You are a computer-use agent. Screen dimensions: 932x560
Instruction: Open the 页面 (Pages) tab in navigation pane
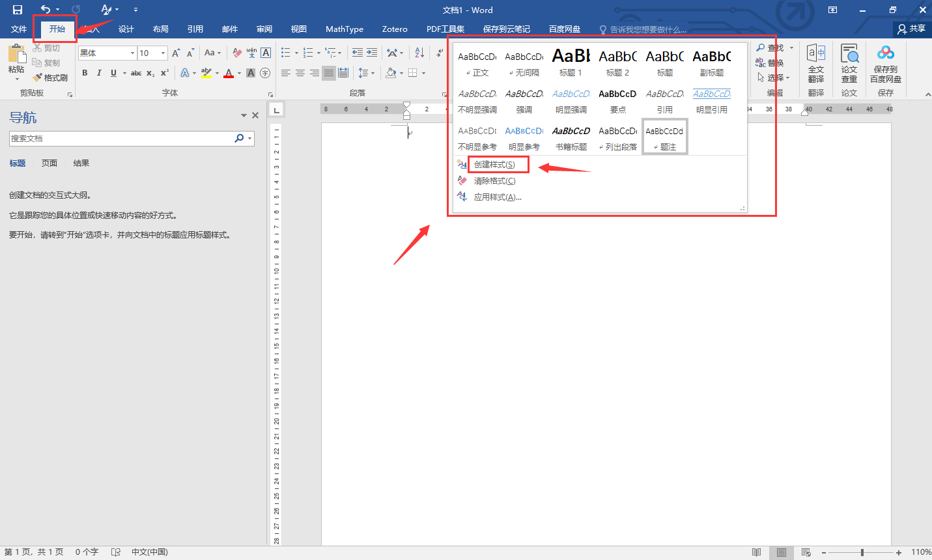tap(49, 163)
